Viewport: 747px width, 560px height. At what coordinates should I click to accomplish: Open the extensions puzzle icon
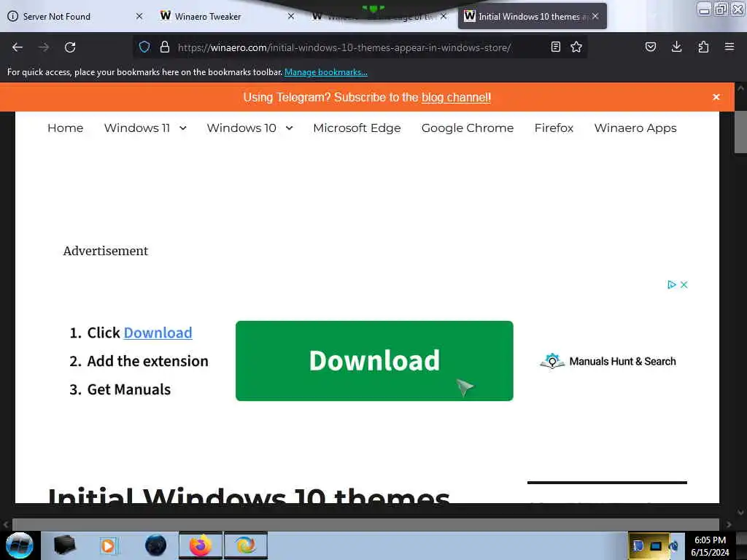click(x=703, y=47)
